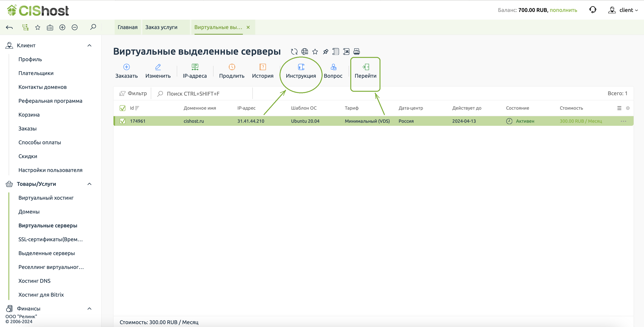Click the refresh icon beside page title
Screen dimensions: 644x327
tap(294, 52)
